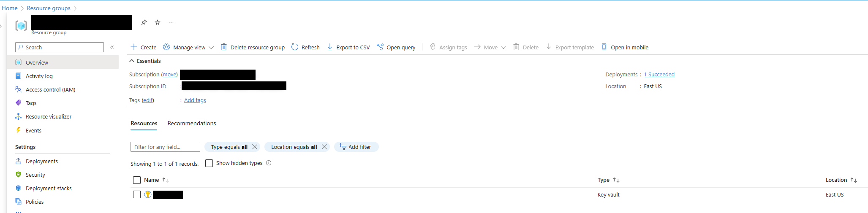Click the Open query icon
Screen dimensions: 868x213
pos(380,47)
